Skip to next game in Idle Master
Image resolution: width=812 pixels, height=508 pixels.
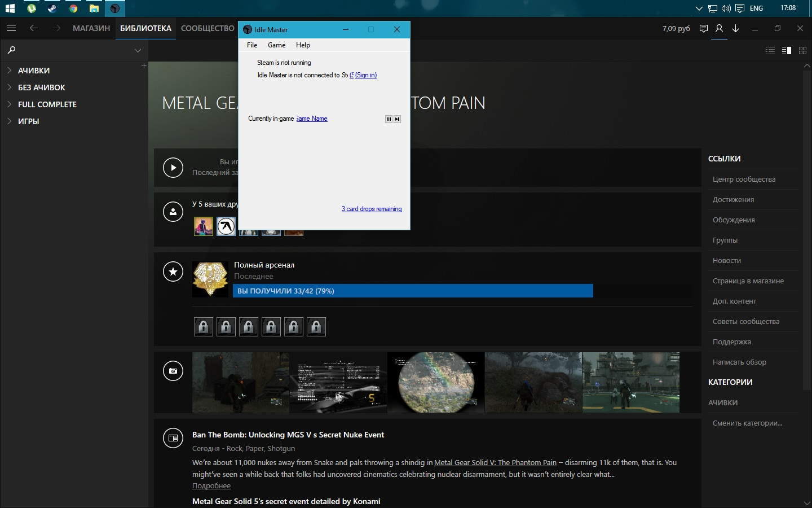[x=398, y=119]
